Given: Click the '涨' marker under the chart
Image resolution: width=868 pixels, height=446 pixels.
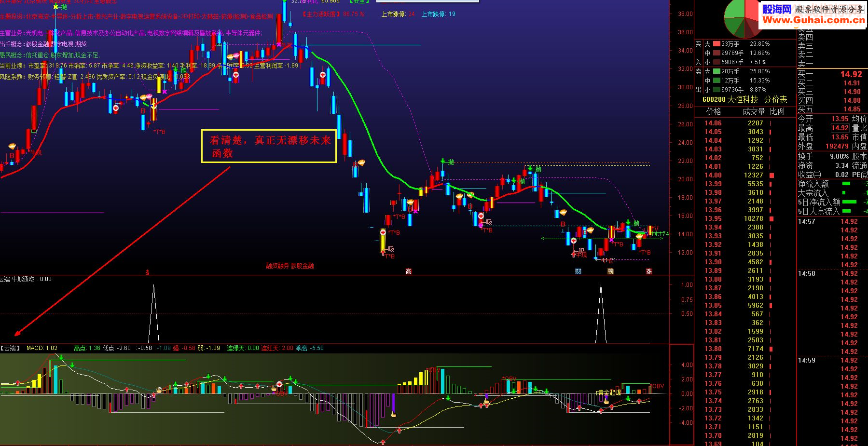Looking at the screenshot, I should pos(649,271).
